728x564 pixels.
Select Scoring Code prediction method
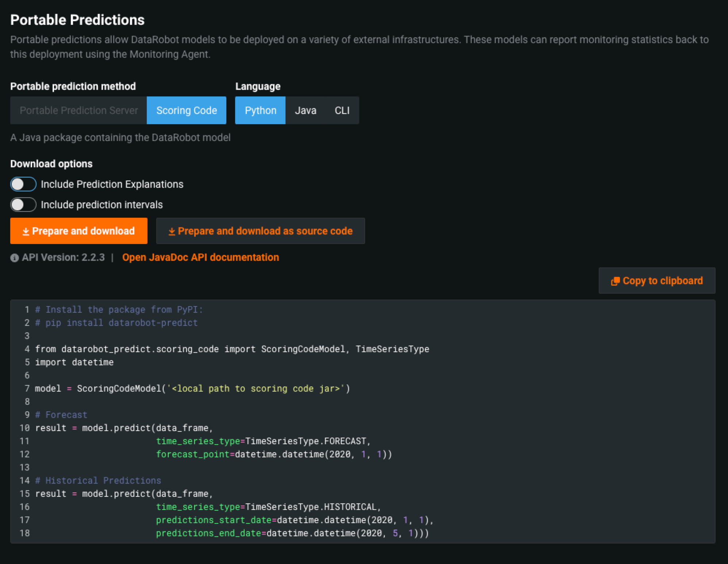[x=187, y=110]
